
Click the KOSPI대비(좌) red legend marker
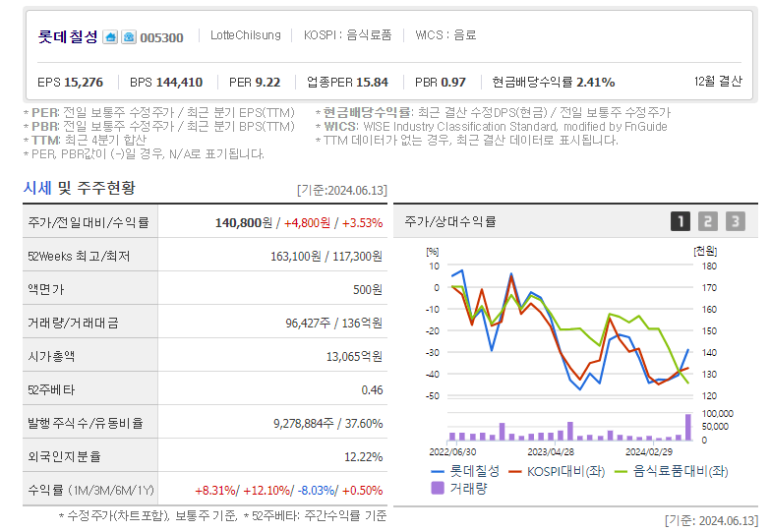[514, 472]
